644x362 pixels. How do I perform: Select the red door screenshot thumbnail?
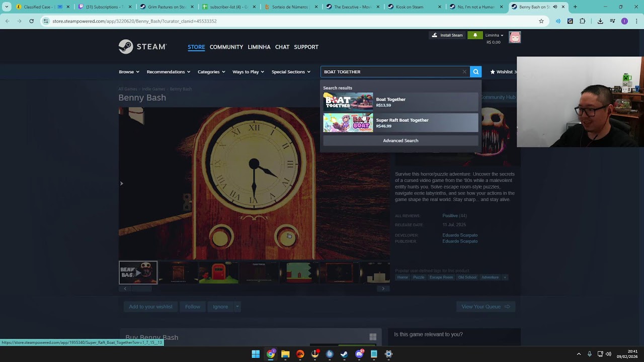click(x=219, y=273)
